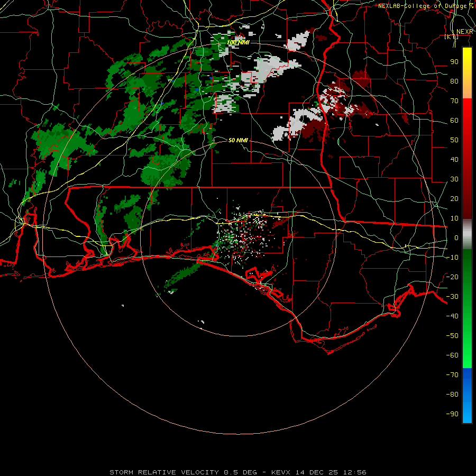Click the positive 10 value on the scale
Screen dimensions: 476x476
tap(454, 218)
